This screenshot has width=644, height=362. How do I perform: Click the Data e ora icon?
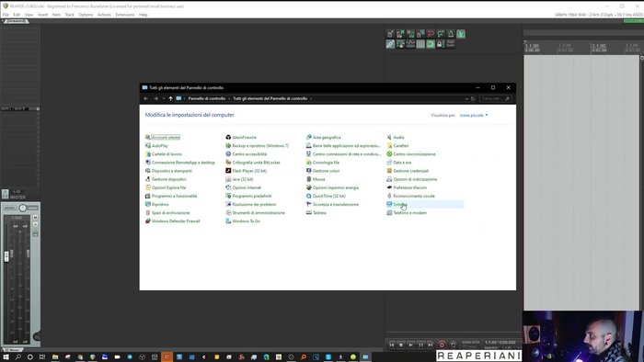389,163
